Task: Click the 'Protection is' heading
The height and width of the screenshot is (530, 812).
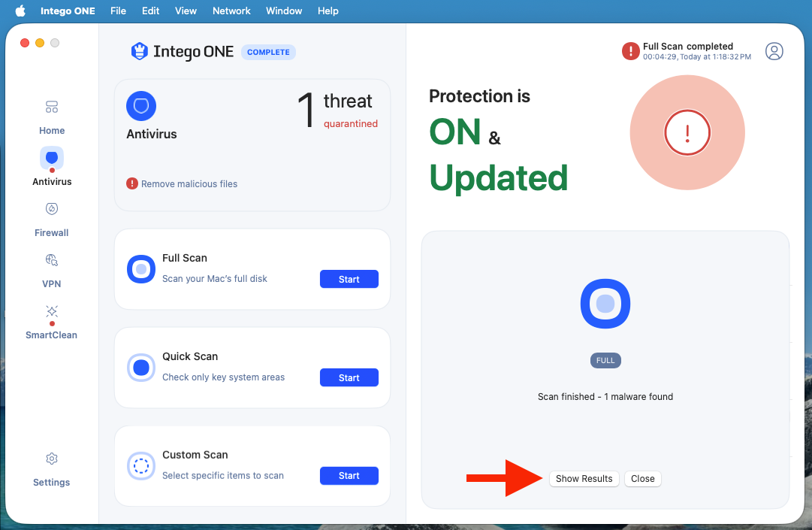Action: coord(479,96)
